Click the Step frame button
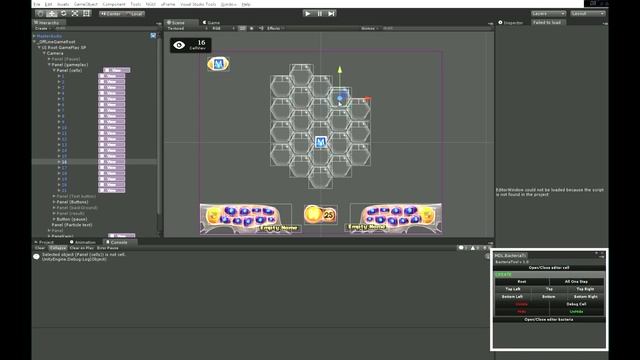Viewport: 640px width, 360px height. tap(331, 13)
